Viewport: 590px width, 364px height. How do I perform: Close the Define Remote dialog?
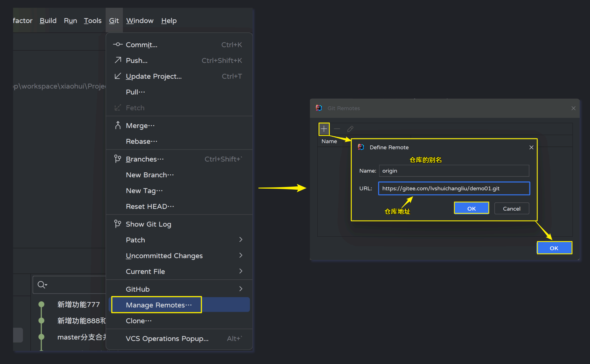coord(531,147)
